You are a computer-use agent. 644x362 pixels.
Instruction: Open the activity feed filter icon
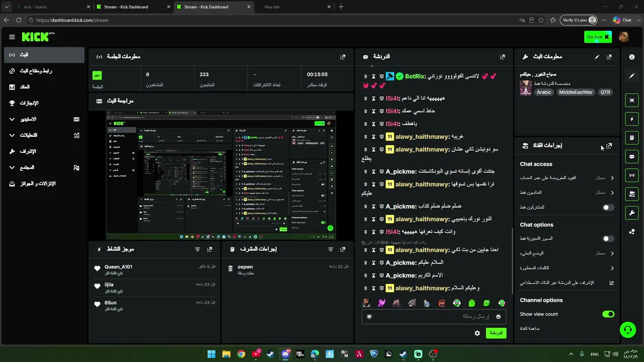[x=197, y=249]
